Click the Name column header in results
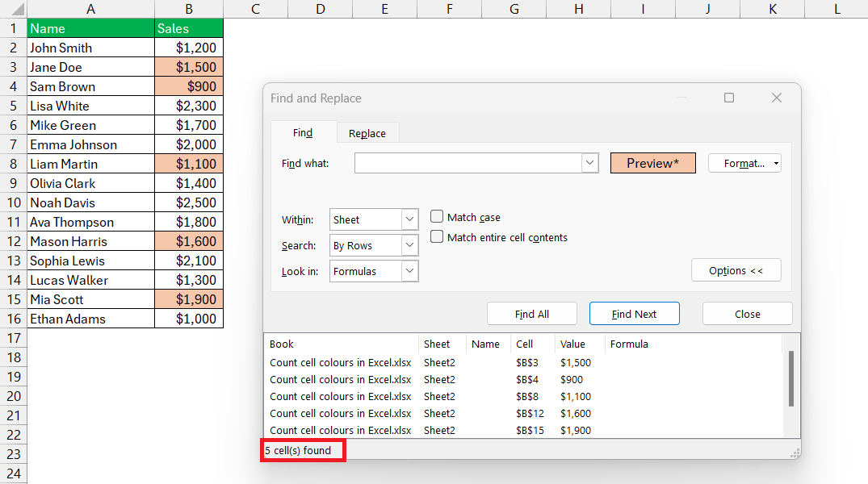The image size is (868, 484). tap(489, 344)
